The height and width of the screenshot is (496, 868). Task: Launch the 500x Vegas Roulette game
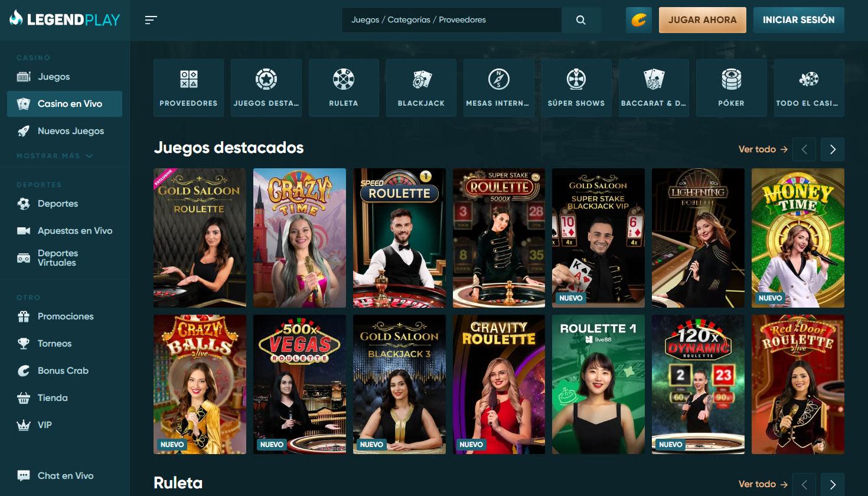(299, 384)
